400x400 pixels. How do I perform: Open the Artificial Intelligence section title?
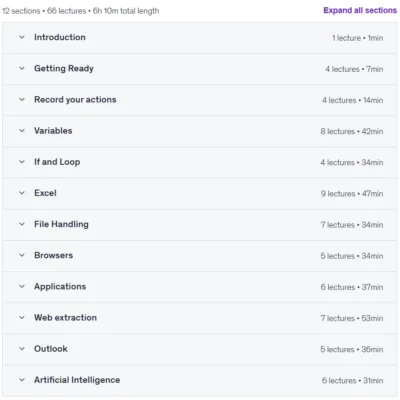pyautogui.click(x=77, y=380)
